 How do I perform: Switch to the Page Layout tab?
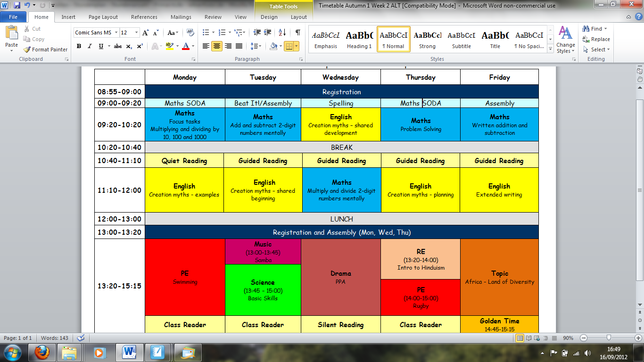(x=103, y=17)
